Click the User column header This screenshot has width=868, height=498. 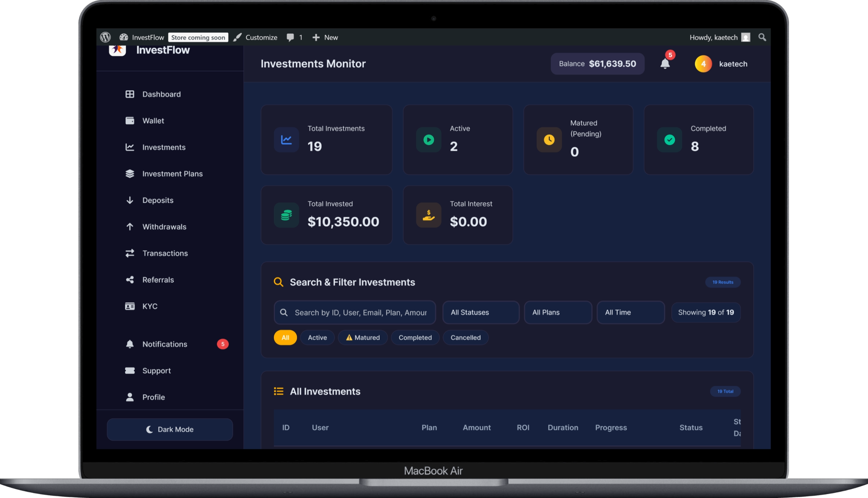click(x=320, y=428)
